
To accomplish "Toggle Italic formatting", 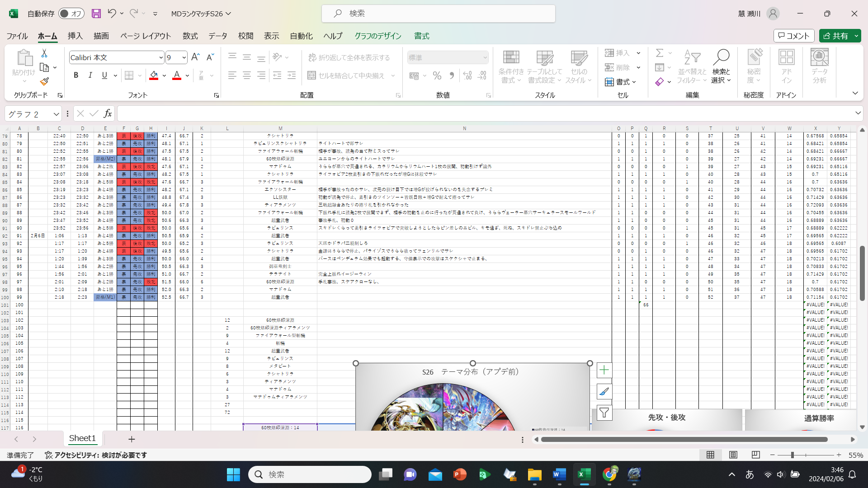I will pyautogui.click(x=90, y=75).
